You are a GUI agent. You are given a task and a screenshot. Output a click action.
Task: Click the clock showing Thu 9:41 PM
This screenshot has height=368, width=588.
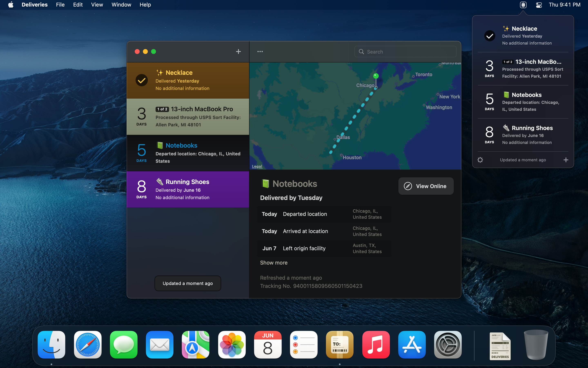pyautogui.click(x=565, y=5)
